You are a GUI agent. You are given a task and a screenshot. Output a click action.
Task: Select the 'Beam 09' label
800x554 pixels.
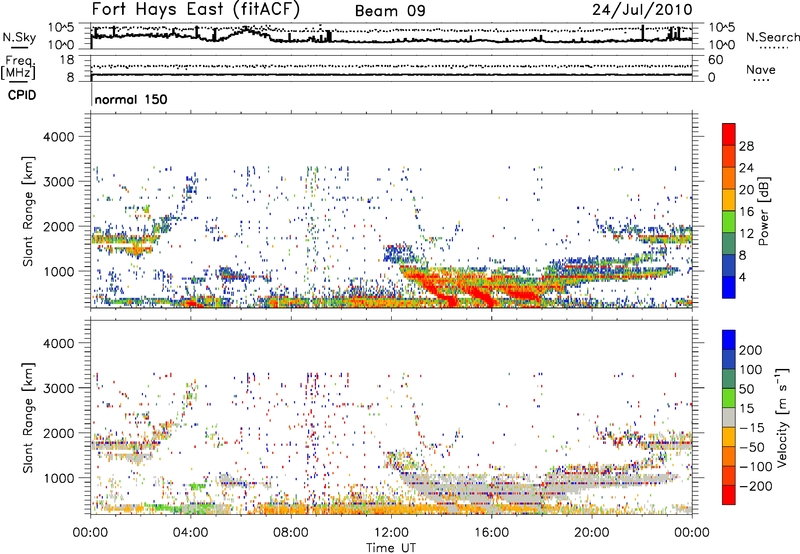(390, 11)
